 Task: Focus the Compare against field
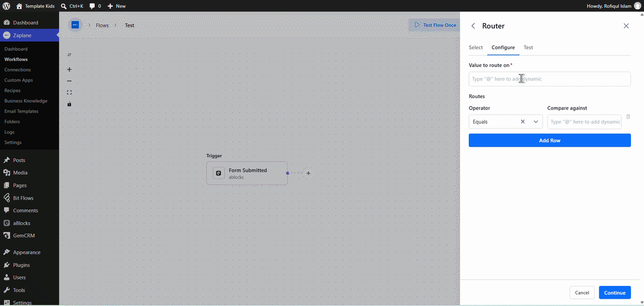click(x=584, y=122)
